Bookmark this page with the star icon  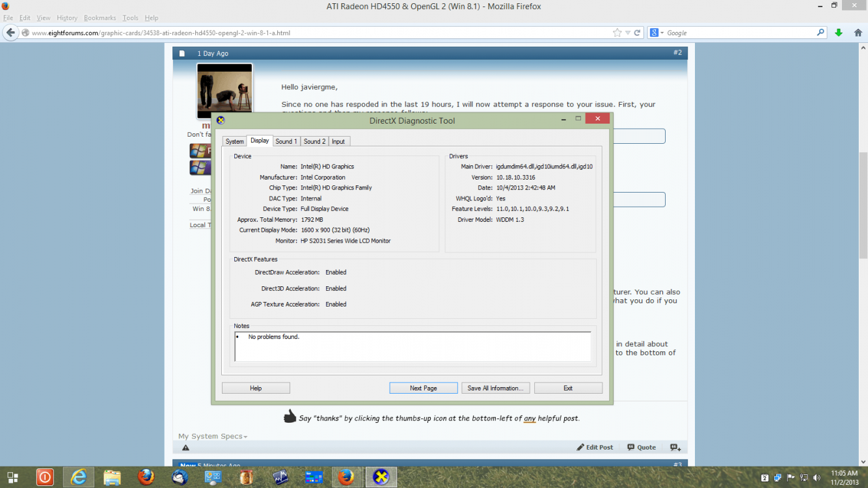pyautogui.click(x=617, y=33)
